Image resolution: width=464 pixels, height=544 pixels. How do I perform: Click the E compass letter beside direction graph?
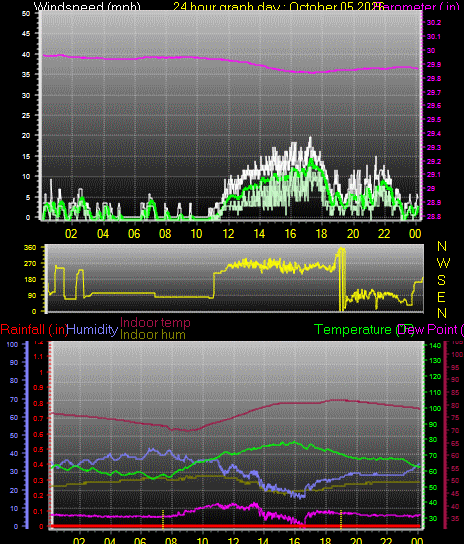[441, 297]
